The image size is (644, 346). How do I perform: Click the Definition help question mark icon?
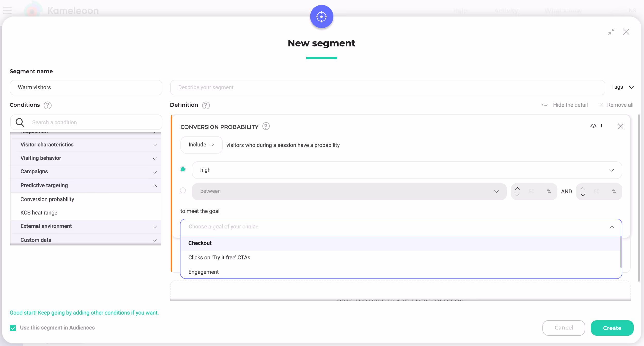pos(206,105)
